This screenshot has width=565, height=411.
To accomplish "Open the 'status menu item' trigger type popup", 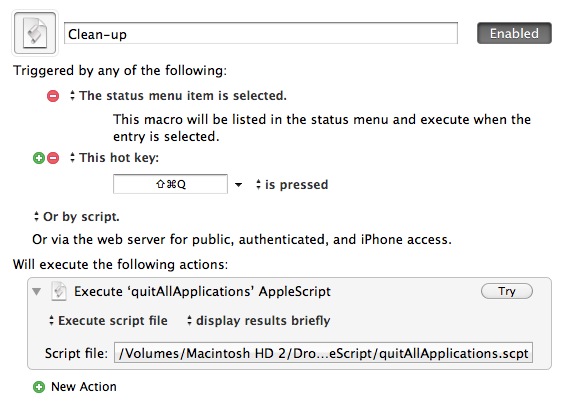I will (x=178, y=96).
